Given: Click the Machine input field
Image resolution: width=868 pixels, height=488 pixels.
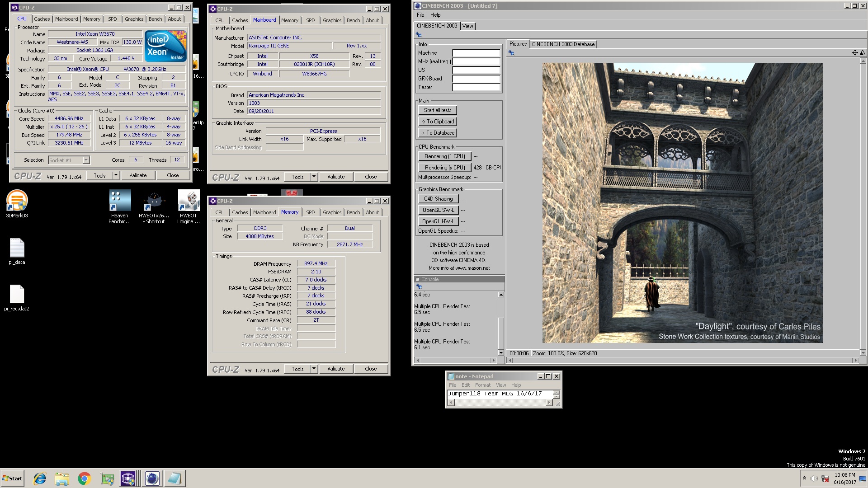Looking at the screenshot, I should coord(476,53).
